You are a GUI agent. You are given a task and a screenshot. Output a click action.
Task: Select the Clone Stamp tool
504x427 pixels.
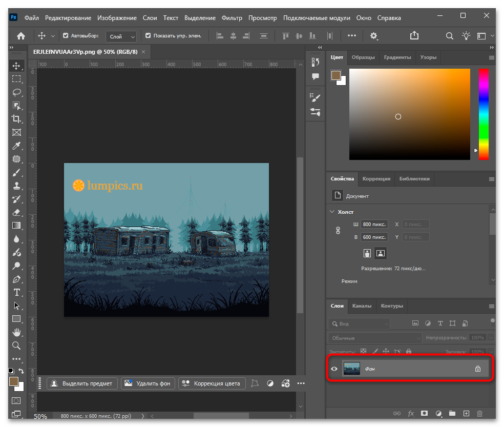point(16,186)
